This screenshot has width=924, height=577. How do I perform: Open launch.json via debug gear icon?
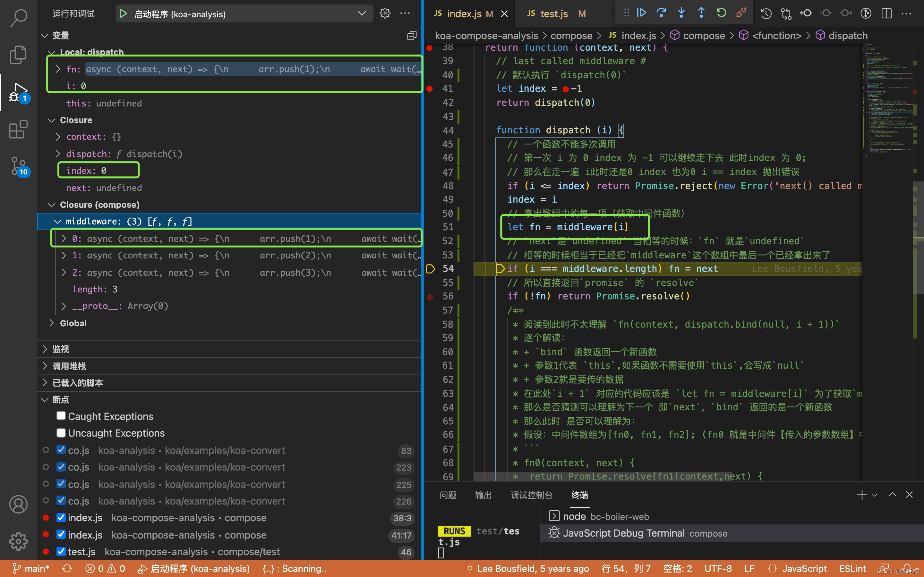click(x=385, y=14)
